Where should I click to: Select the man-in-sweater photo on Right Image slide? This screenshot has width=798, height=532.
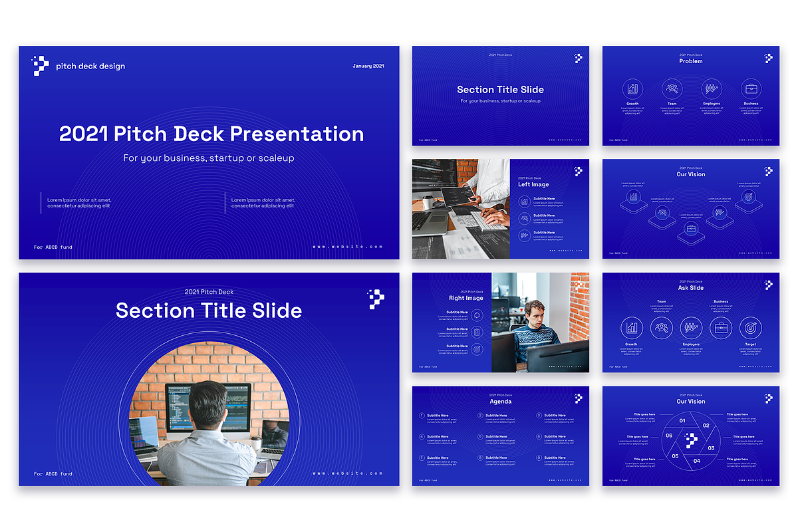(540, 323)
